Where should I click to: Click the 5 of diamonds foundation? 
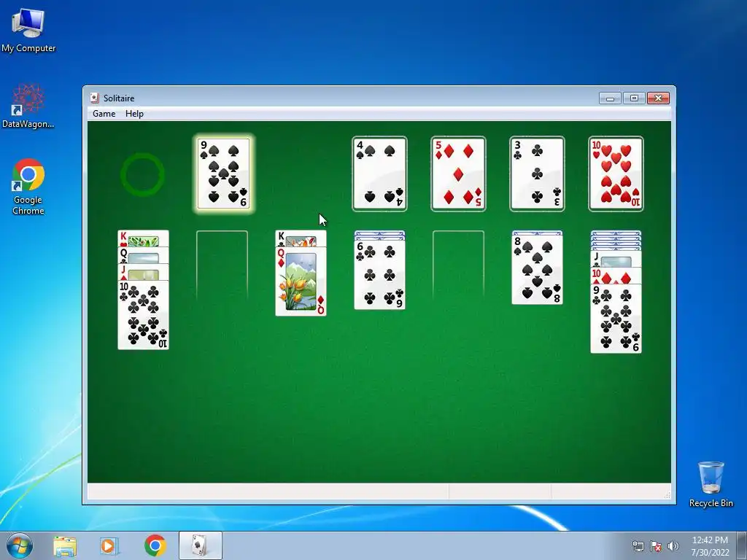coord(458,174)
